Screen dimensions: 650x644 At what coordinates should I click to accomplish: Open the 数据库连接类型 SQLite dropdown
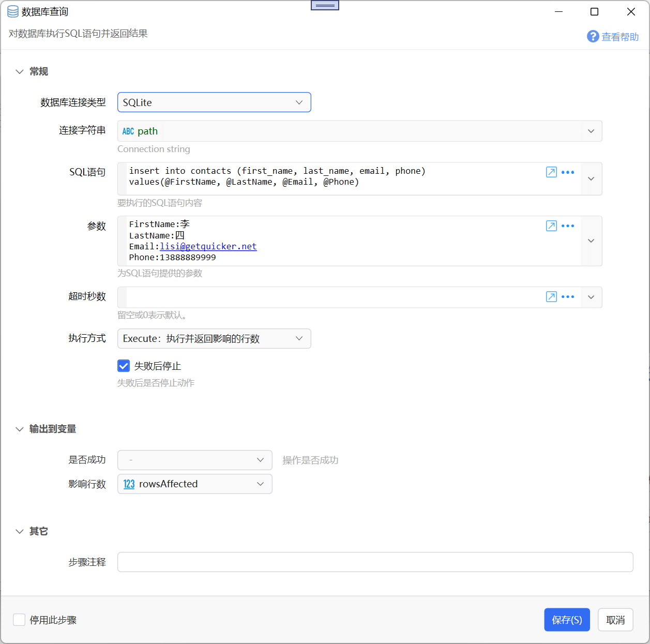tap(214, 102)
